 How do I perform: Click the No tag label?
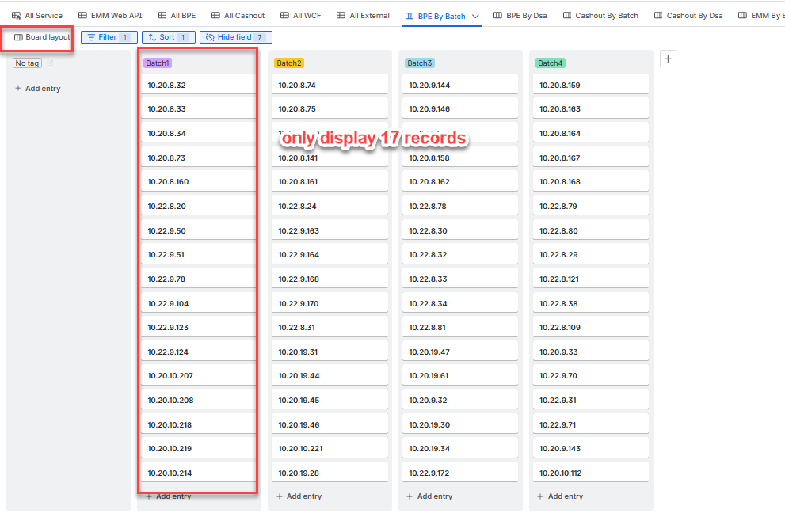pyautogui.click(x=27, y=63)
